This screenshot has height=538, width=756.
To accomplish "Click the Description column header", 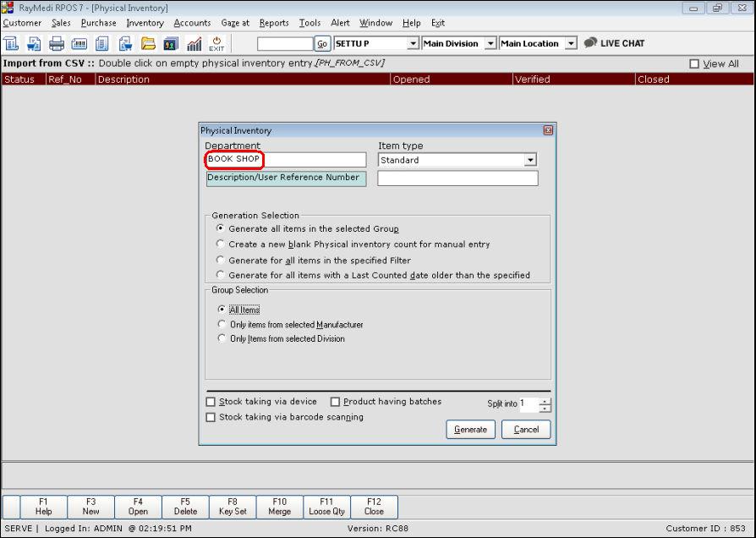I will click(243, 80).
